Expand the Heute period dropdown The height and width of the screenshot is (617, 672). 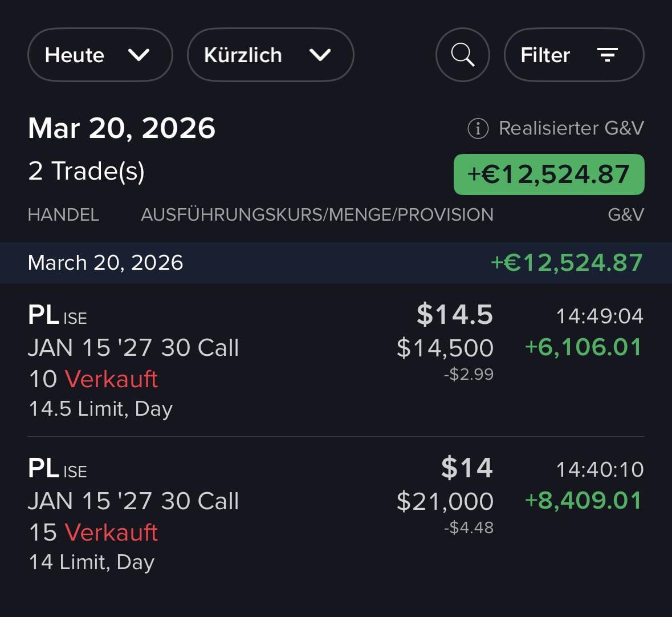[99, 55]
